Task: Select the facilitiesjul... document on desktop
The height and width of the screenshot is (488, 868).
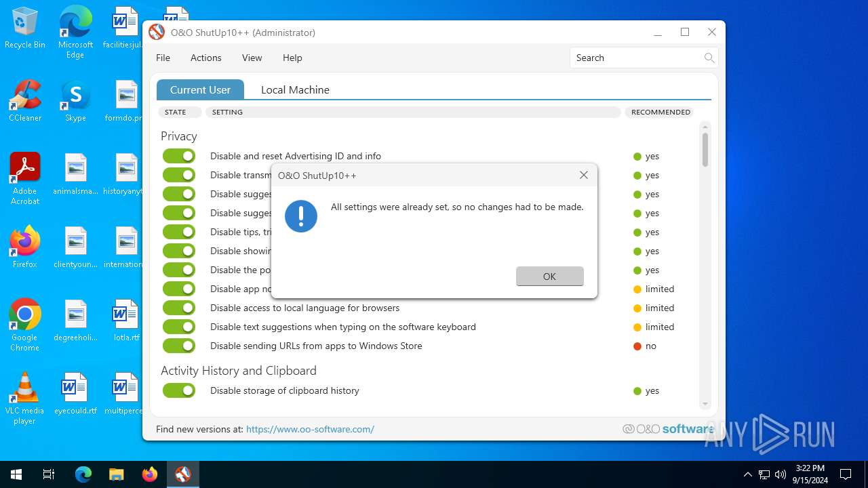Action: [x=123, y=28]
